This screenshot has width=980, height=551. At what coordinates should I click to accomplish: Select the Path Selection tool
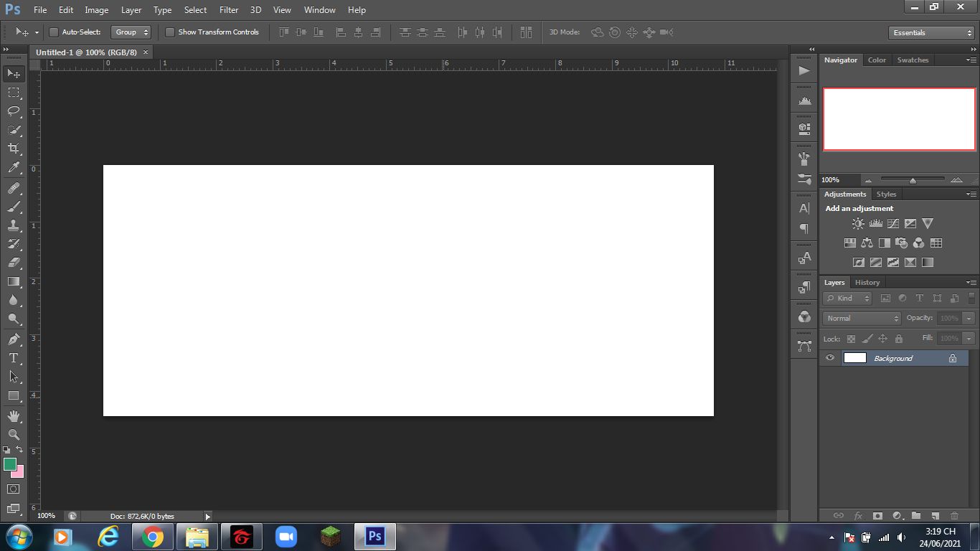point(14,377)
